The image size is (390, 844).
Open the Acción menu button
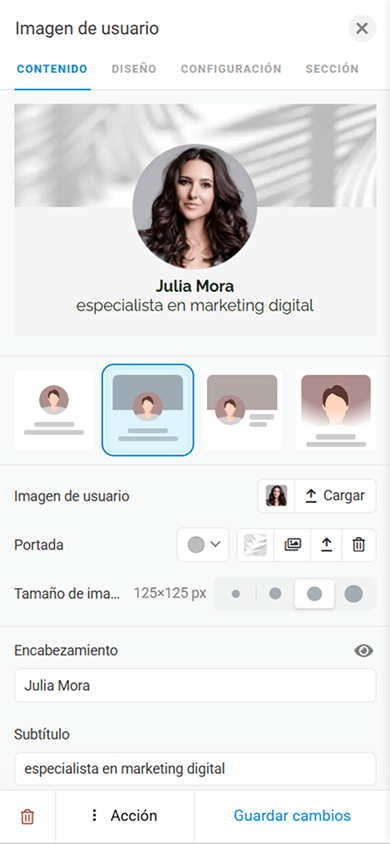click(124, 815)
